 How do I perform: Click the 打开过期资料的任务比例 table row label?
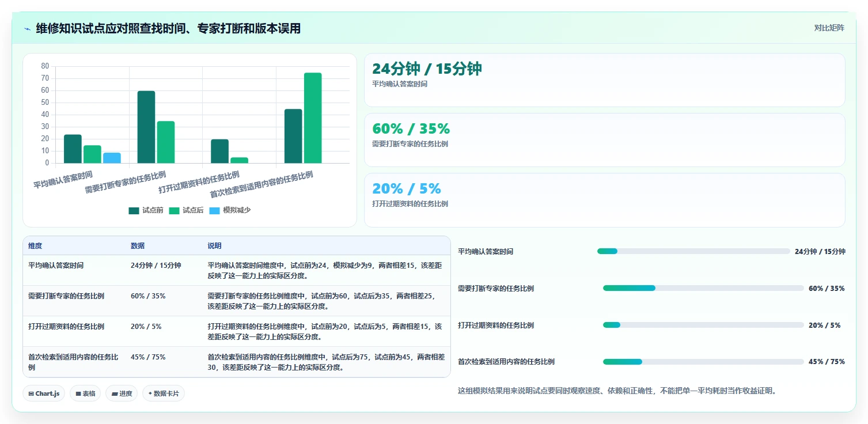[x=66, y=327]
